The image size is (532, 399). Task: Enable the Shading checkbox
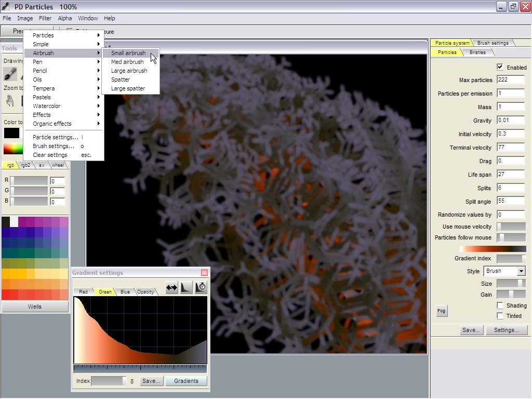500,305
